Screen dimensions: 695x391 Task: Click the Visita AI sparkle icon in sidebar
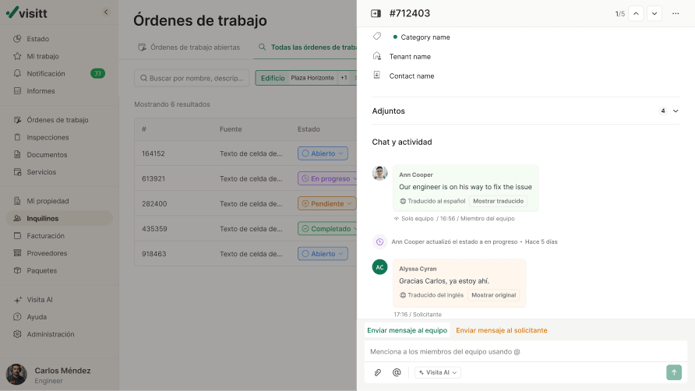pos(17,300)
